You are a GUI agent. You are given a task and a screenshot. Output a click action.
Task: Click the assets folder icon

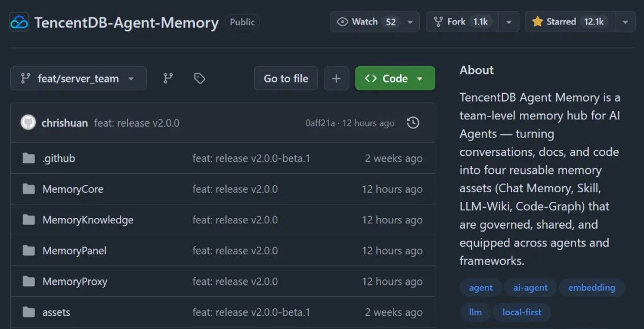point(29,312)
